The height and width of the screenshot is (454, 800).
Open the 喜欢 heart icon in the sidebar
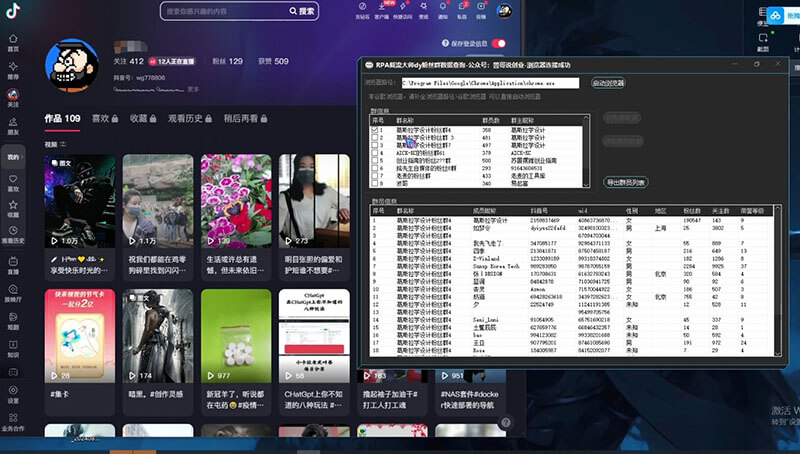(13, 179)
